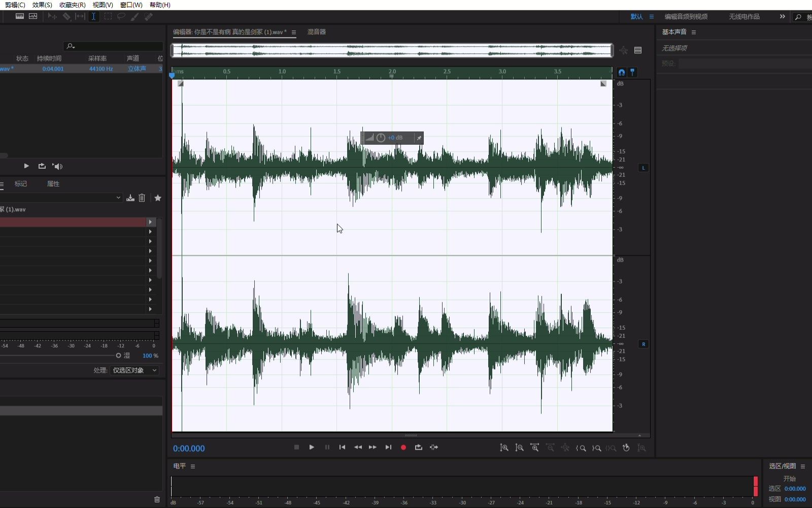Toggle loop playback in Files panel
This screenshot has width=812, height=508.
click(42, 166)
